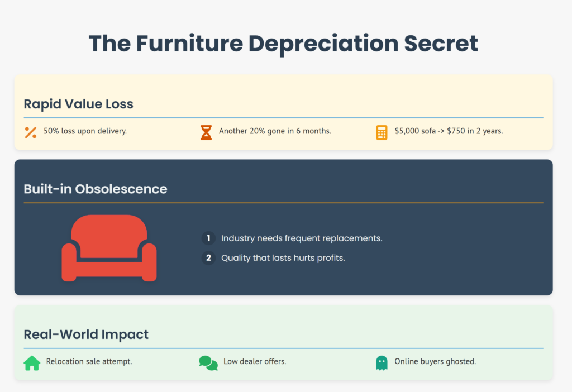Image resolution: width=572 pixels, height=392 pixels.
Task: Click the text '50% loss upon delivery.'
Action: [85, 131]
